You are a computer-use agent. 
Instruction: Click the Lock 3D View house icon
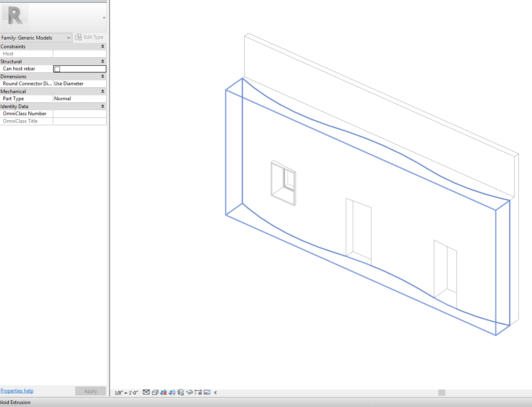tap(180, 392)
